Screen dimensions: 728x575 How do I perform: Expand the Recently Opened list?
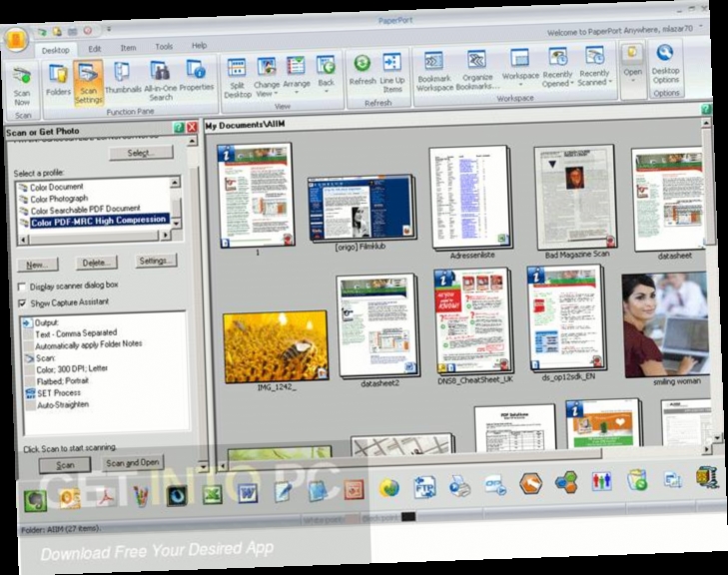coord(557,66)
